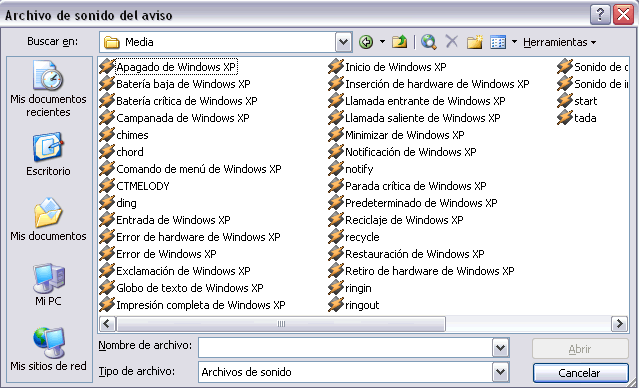639x388 pixels.
Task: Click the horizontal scrollbar thumb
Action: [x=281, y=324]
